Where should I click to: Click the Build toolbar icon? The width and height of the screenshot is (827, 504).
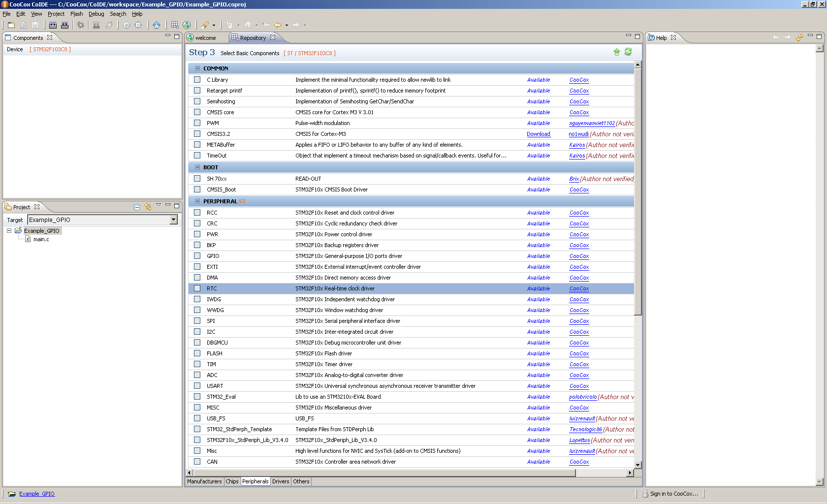(53, 25)
